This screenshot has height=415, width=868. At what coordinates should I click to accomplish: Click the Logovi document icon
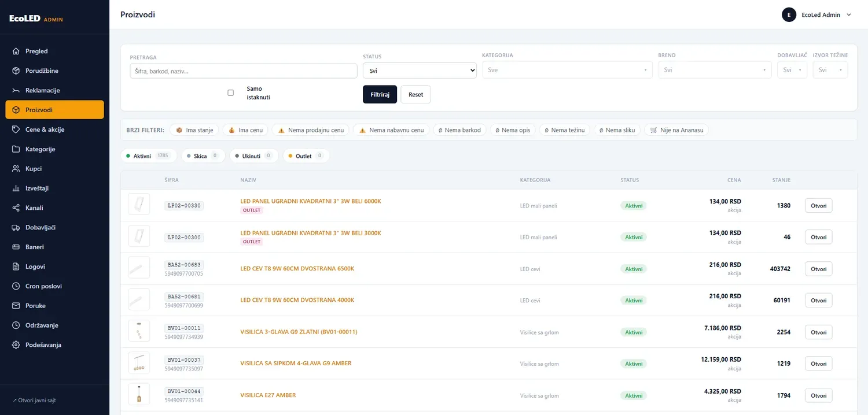pyautogui.click(x=16, y=266)
